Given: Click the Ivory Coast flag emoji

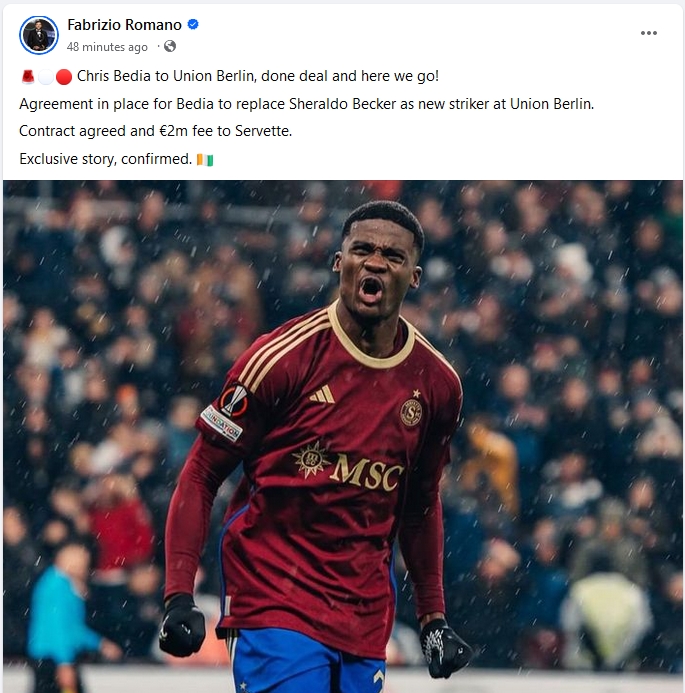Looking at the screenshot, I should (x=205, y=160).
